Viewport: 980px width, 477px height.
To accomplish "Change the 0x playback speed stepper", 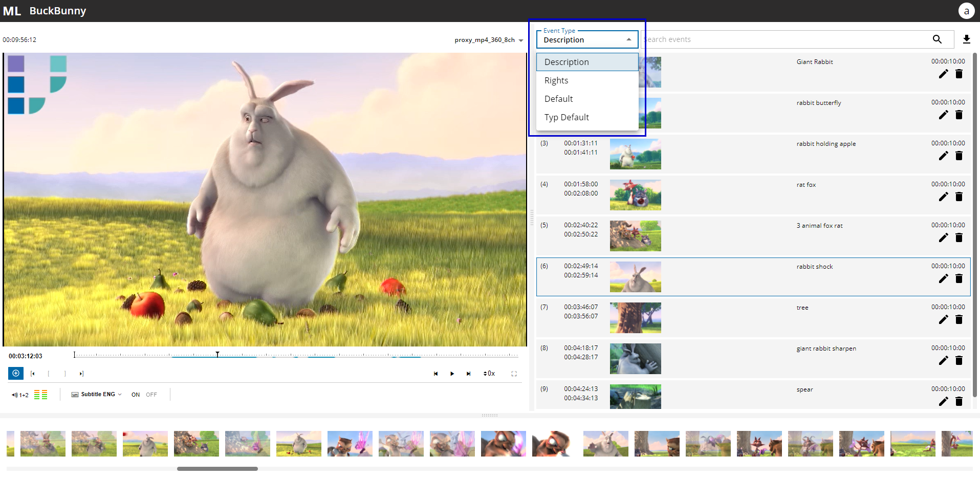I will (x=489, y=374).
